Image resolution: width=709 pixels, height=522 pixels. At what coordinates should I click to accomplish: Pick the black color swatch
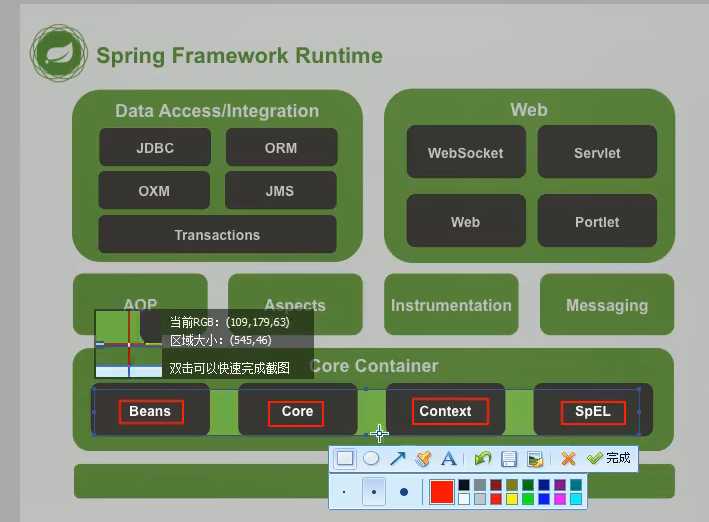464,485
